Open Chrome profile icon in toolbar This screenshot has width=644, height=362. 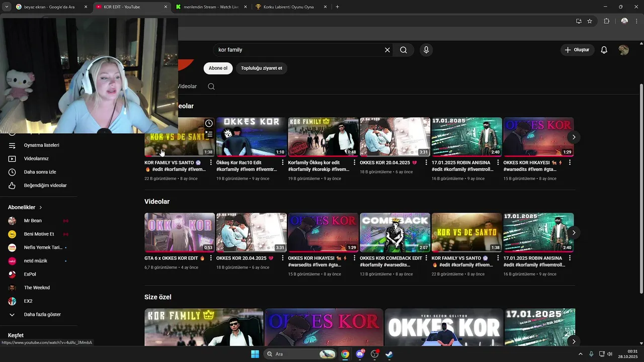pyautogui.click(x=624, y=21)
